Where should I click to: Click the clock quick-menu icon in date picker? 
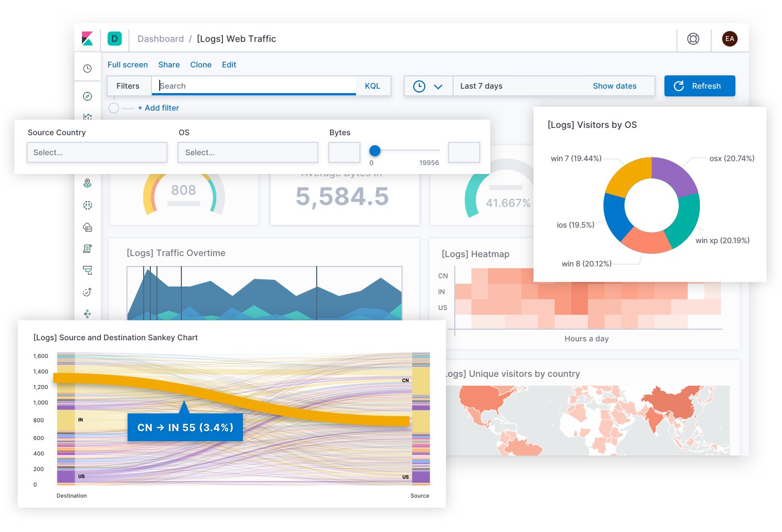point(419,86)
